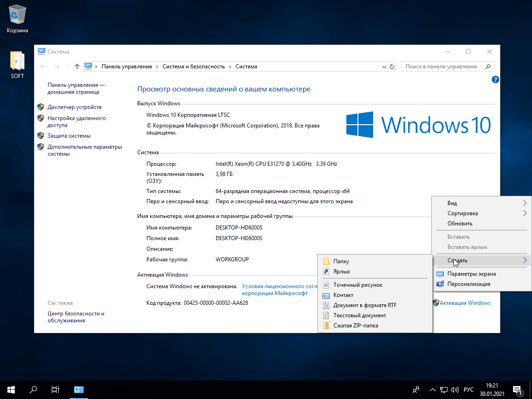The height and width of the screenshot is (399, 532).
Task: Open the Recycle Bin desktop icon
Action: click(x=17, y=18)
